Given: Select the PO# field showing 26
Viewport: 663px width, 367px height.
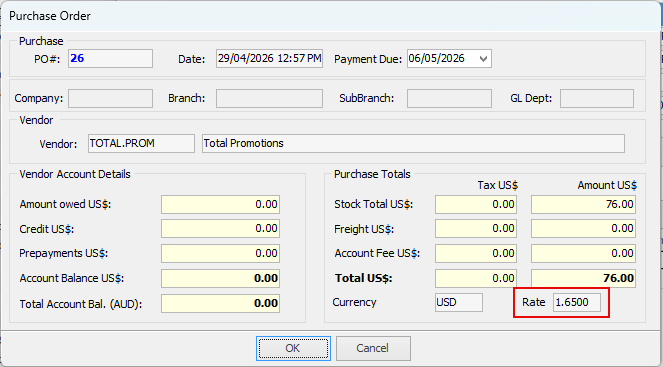Looking at the screenshot, I should (110, 58).
